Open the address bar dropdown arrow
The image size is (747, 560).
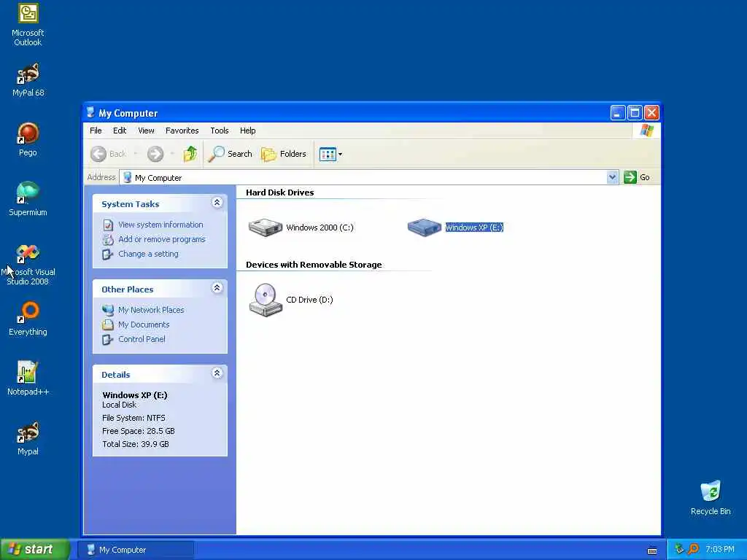(612, 177)
